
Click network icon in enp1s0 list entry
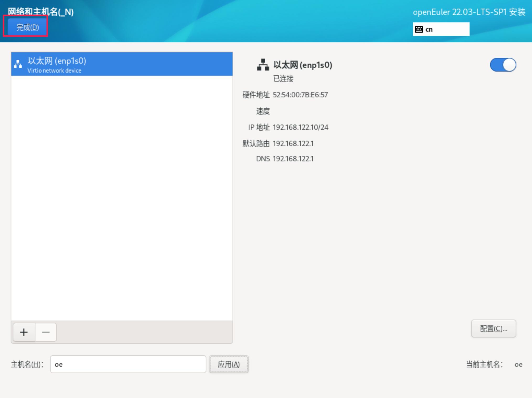coord(18,64)
